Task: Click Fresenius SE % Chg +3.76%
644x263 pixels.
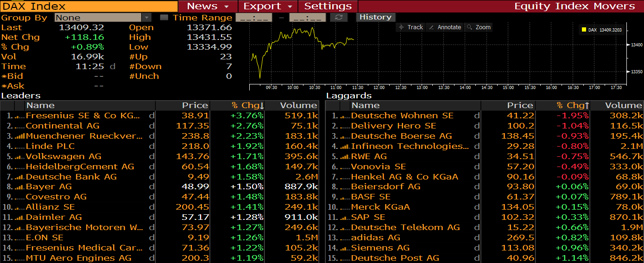Action: point(247,116)
